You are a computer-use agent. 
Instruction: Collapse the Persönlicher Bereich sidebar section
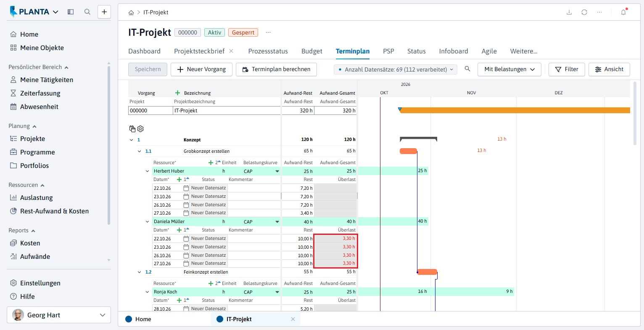(x=66, y=67)
